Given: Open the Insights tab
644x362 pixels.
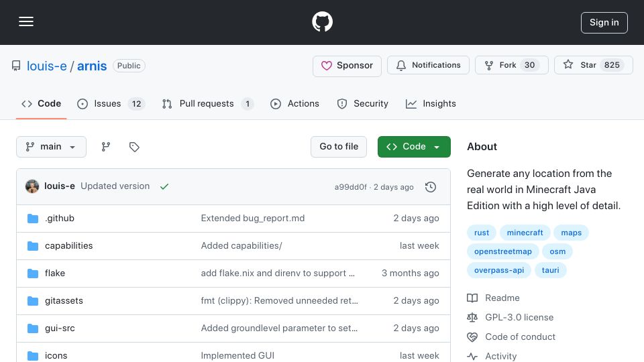Looking at the screenshot, I should point(431,104).
